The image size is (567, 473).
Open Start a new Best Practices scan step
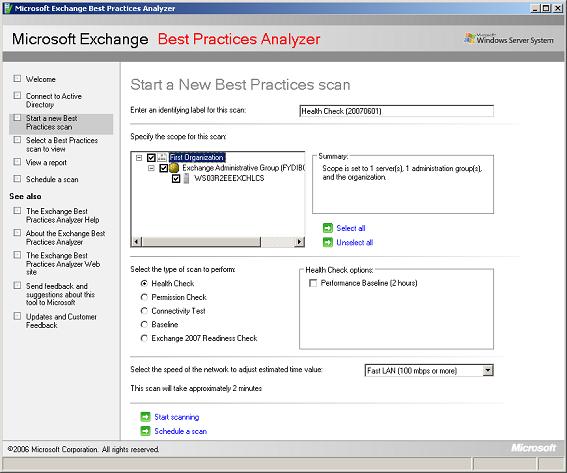click(51, 123)
